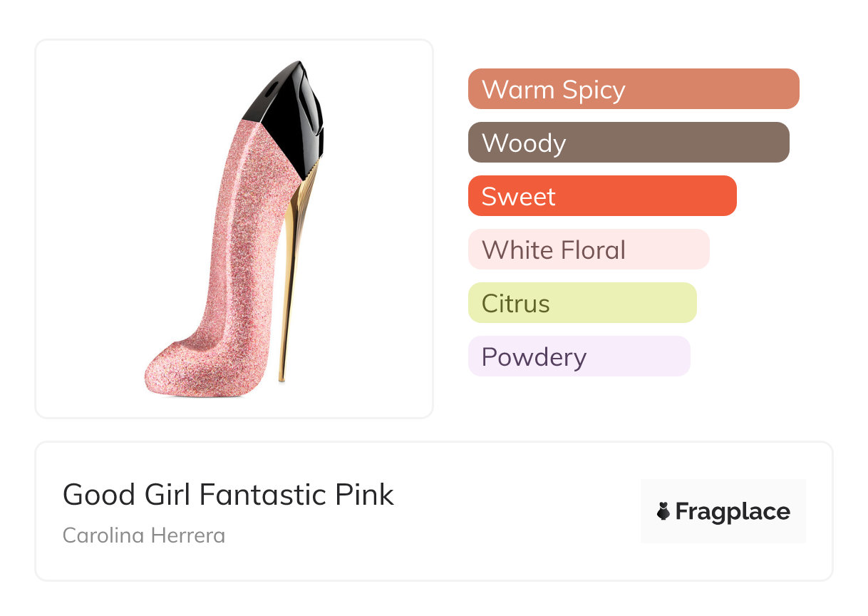868x616 pixels.
Task: Click the gold stiletto heel of the bottle
Action: (x=288, y=299)
